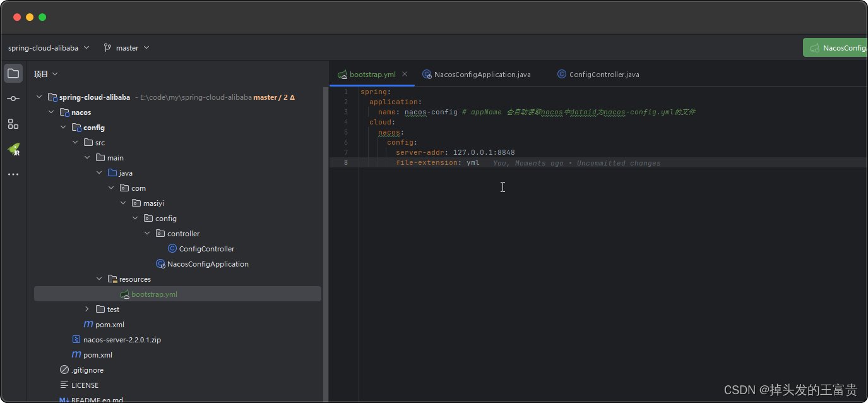Collapse the src folder node
This screenshot has width=868, height=403.
coord(75,142)
